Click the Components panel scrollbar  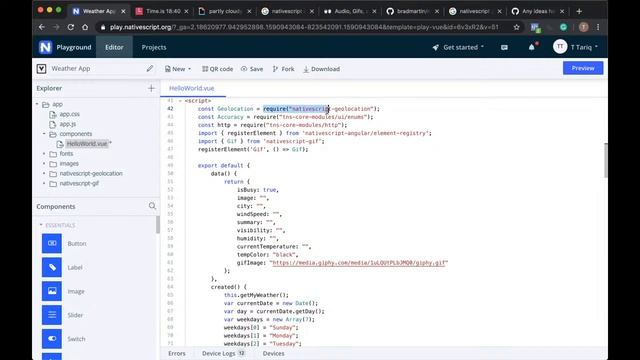coord(158,224)
